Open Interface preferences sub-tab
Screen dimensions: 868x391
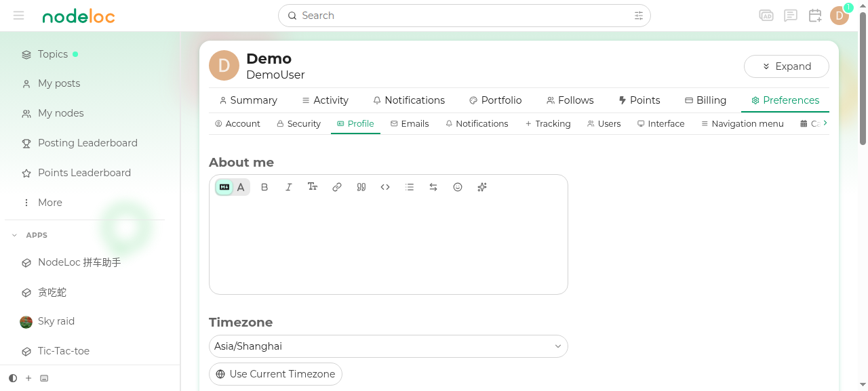click(661, 124)
